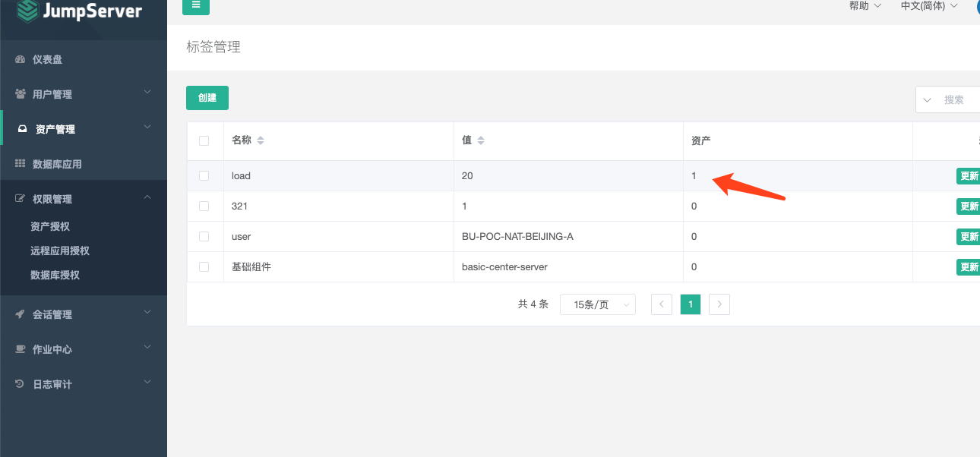Open the 帮助 dropdown menu
980x457 pixels.
(x=865, y=6)
